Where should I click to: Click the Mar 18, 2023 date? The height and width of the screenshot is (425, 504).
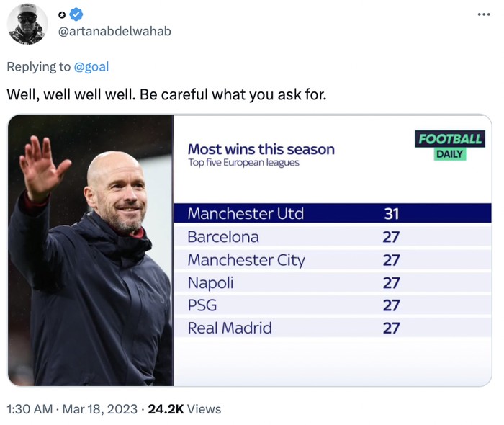click(99, 409)
